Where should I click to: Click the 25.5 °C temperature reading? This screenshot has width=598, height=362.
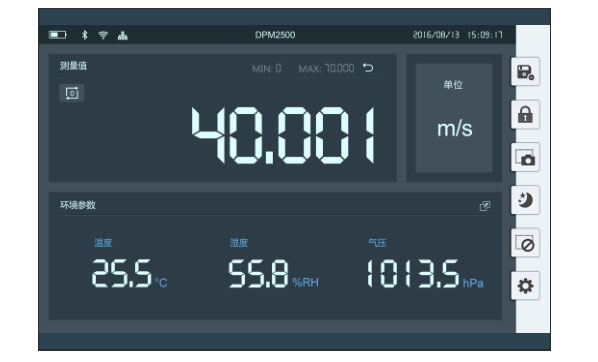129,274
